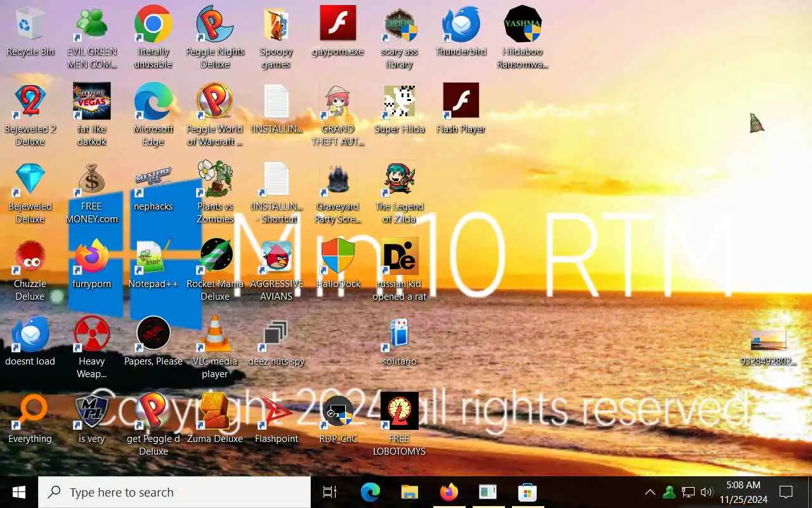Select the RDP_CnC shortcut
This screenshot has height=508, width=812.
(x=338, y=411)
